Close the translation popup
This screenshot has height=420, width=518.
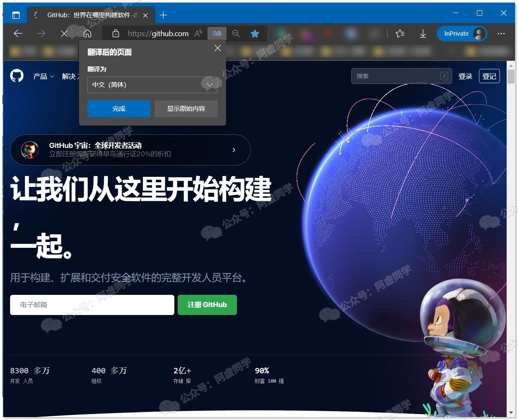[x=218, y=48]
